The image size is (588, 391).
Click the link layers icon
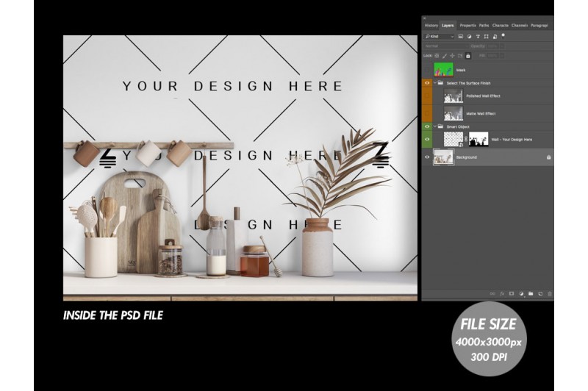tap(492, 294)
